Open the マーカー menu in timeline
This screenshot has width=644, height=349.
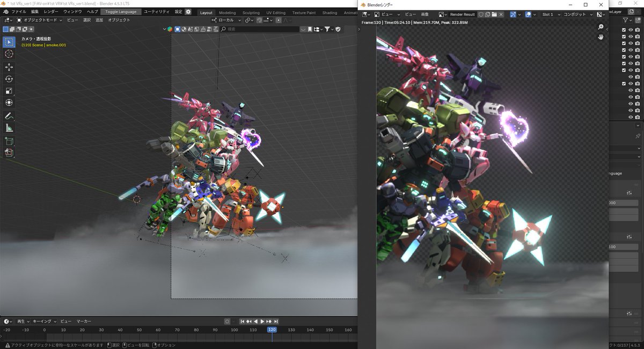click(84, 322)
